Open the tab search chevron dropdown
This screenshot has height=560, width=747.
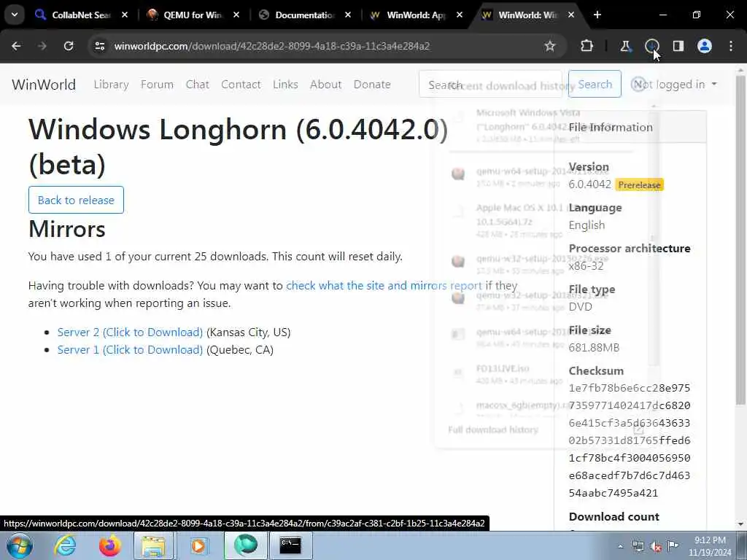coord(15,15)
